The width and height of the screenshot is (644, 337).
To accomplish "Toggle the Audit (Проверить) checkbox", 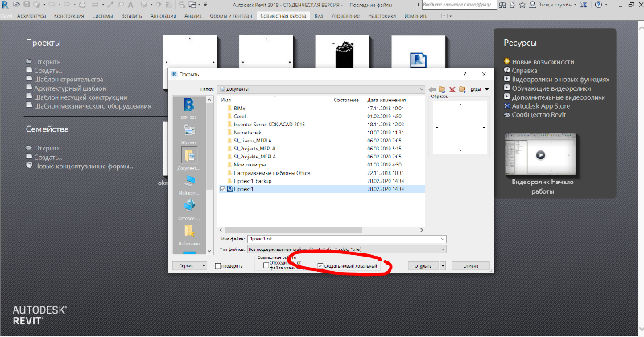I will click(218, 266).
